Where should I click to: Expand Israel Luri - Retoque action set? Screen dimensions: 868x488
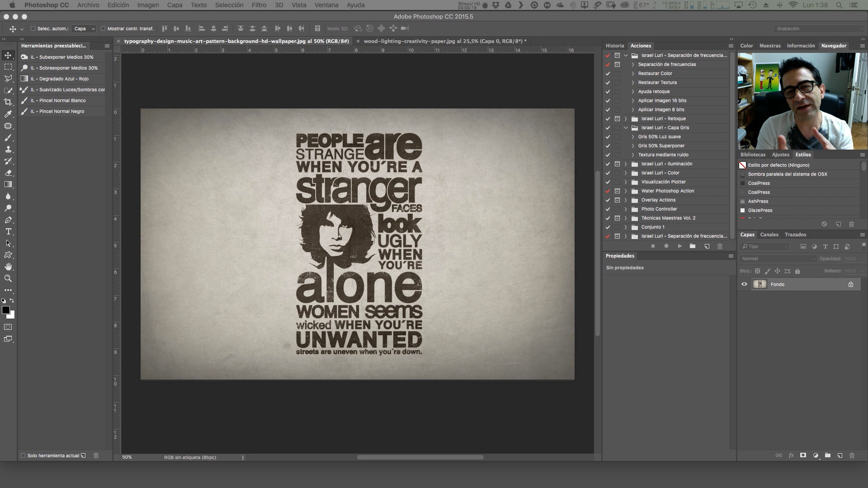tap(626, 119)
